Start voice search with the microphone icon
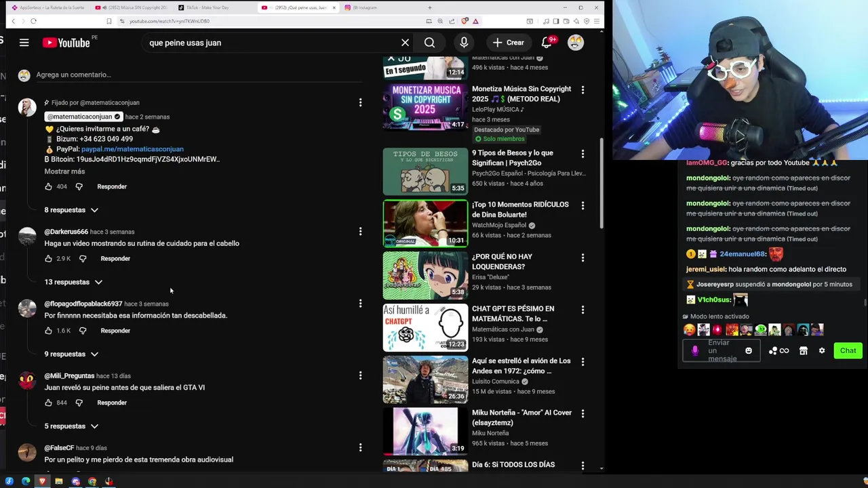868x488 pixels. click(x=464, y=43)
